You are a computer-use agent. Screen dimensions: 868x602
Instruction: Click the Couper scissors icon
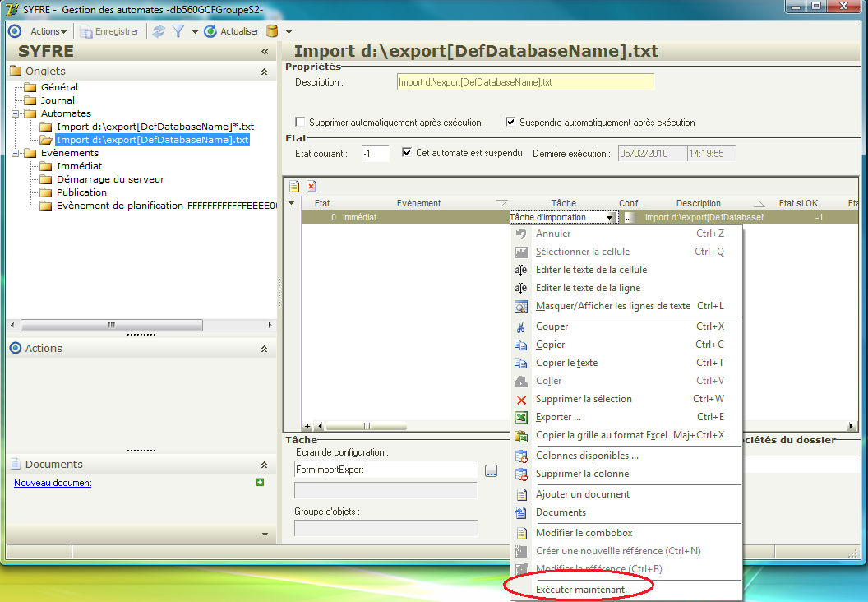click(x=521, y=327)
